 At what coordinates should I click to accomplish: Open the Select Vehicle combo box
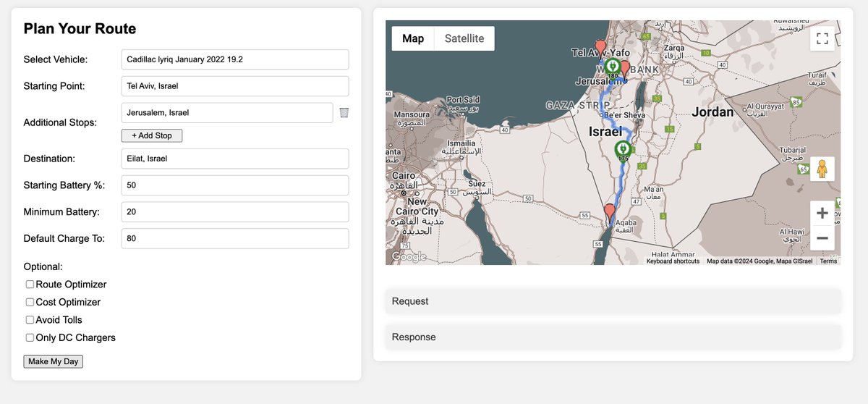(x=235, y=59)
